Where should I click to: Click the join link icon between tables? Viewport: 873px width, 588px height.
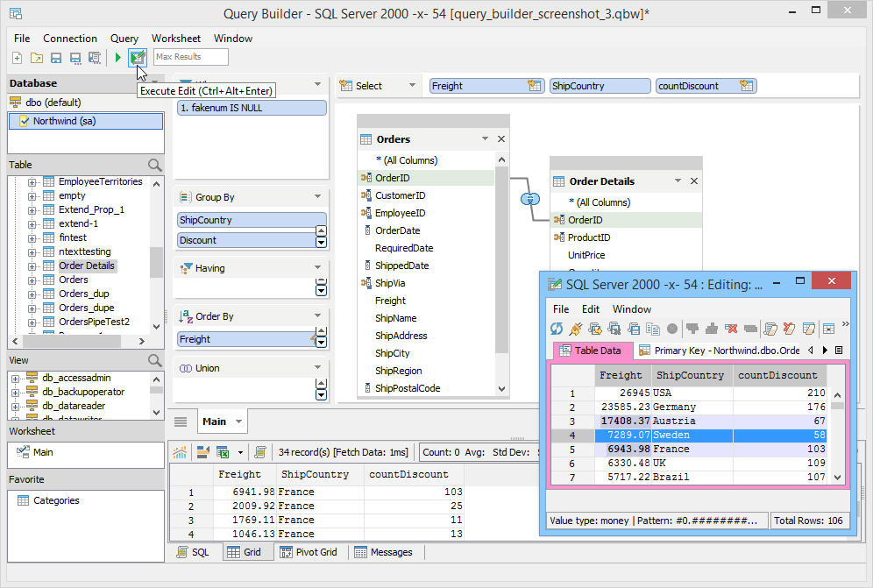[530, 198]
